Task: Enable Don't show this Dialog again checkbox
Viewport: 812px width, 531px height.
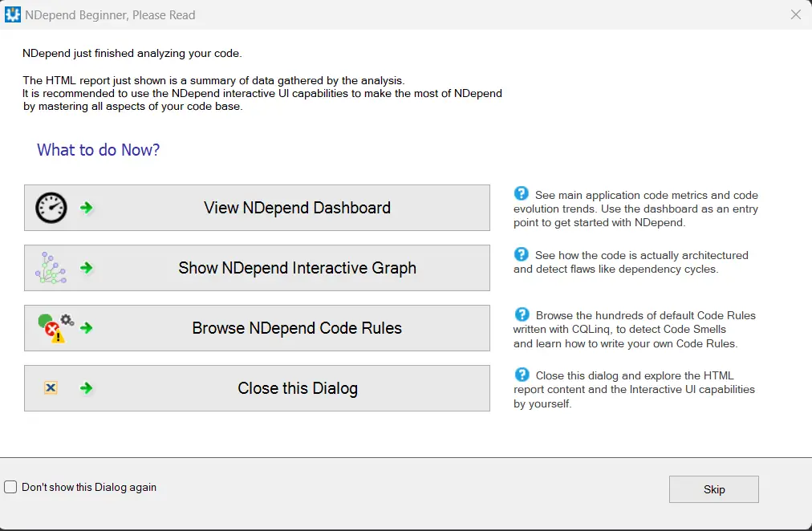Action: (10, 487)
